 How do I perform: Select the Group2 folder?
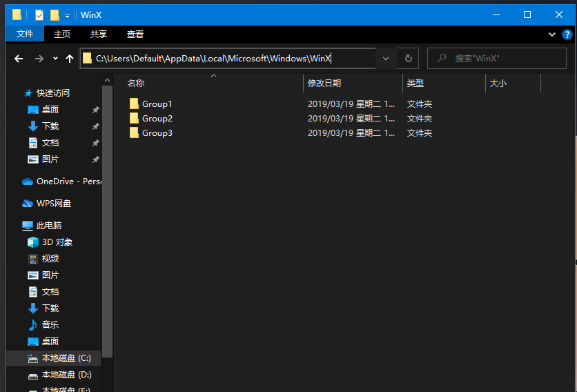pos(157,119)
